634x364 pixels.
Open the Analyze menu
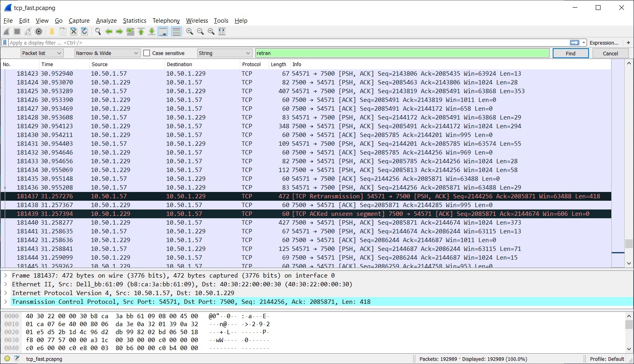pyautogui.click(x=106, y=21)
